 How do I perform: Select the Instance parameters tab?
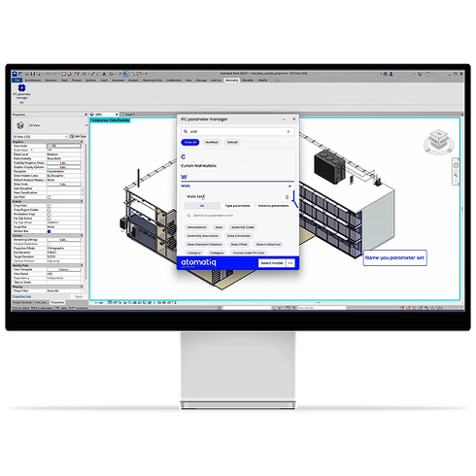[273, 206]
